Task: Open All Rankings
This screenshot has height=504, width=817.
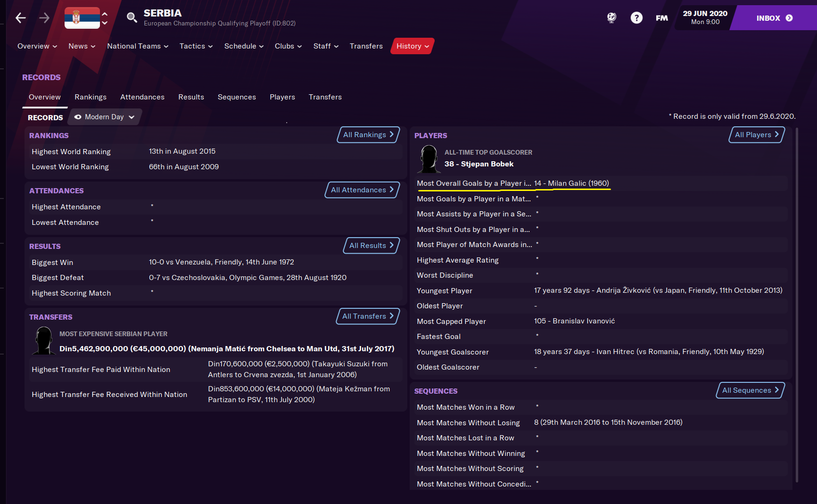Action: (369, 135)
